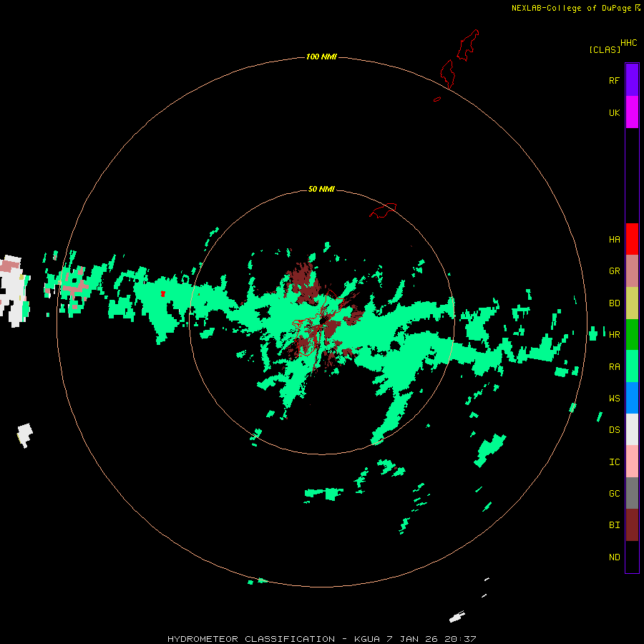644x644 pixels.
Task: Select the GR dusty pink legend swatch
Action: point(632,271)
